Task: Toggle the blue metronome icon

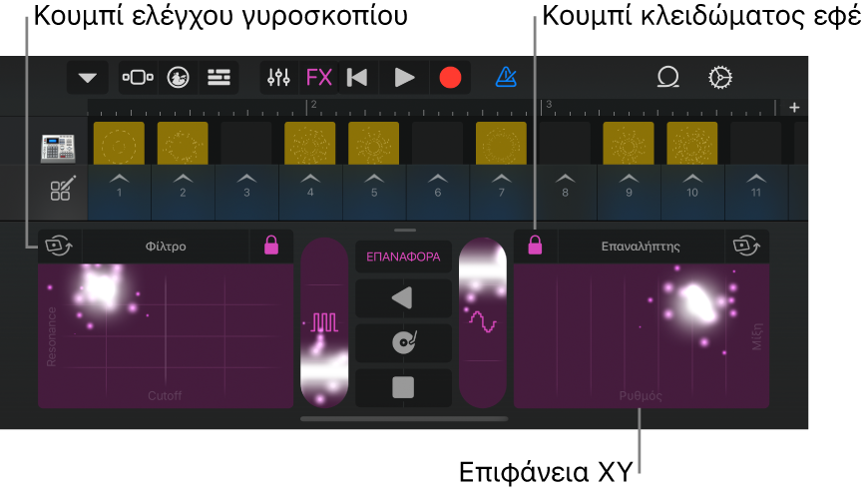Action: pos(506,78)
